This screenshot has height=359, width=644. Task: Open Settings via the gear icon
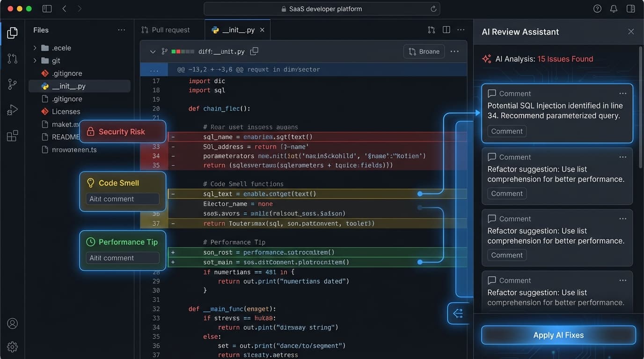click(x=12, y=347)
